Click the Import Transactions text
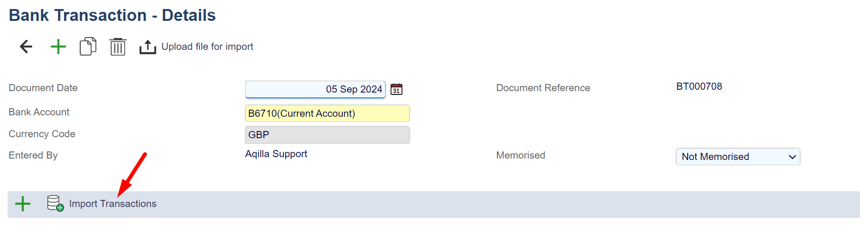The height and width of the screenshot is (226, 868). click(113, 204)
